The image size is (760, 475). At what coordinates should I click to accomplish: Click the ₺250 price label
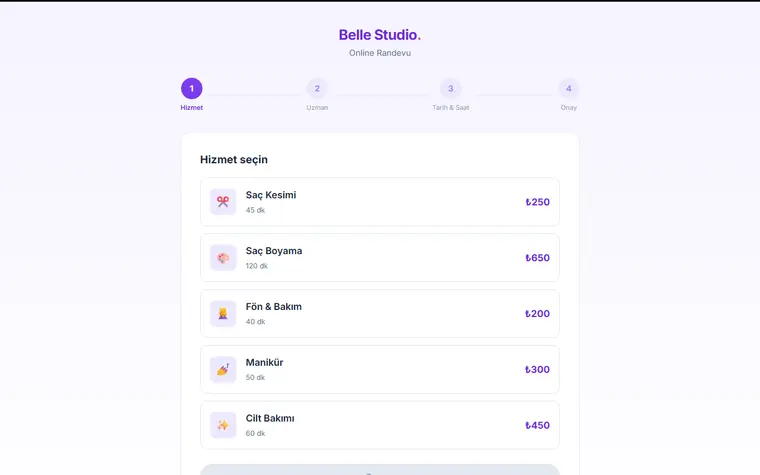click(x=538, y=202)
